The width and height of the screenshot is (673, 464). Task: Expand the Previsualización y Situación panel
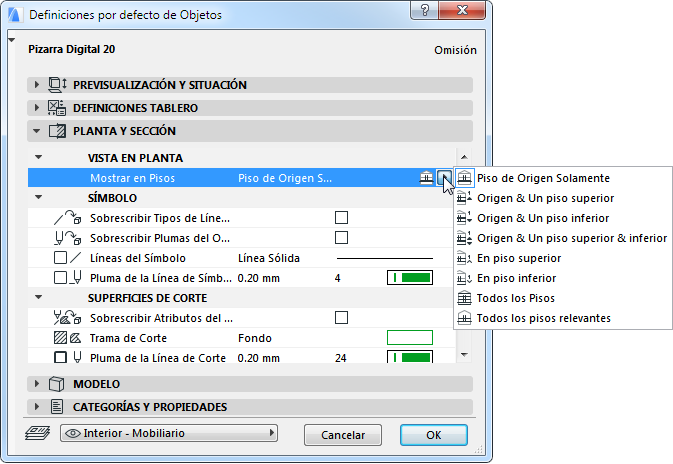click(37, 85)
